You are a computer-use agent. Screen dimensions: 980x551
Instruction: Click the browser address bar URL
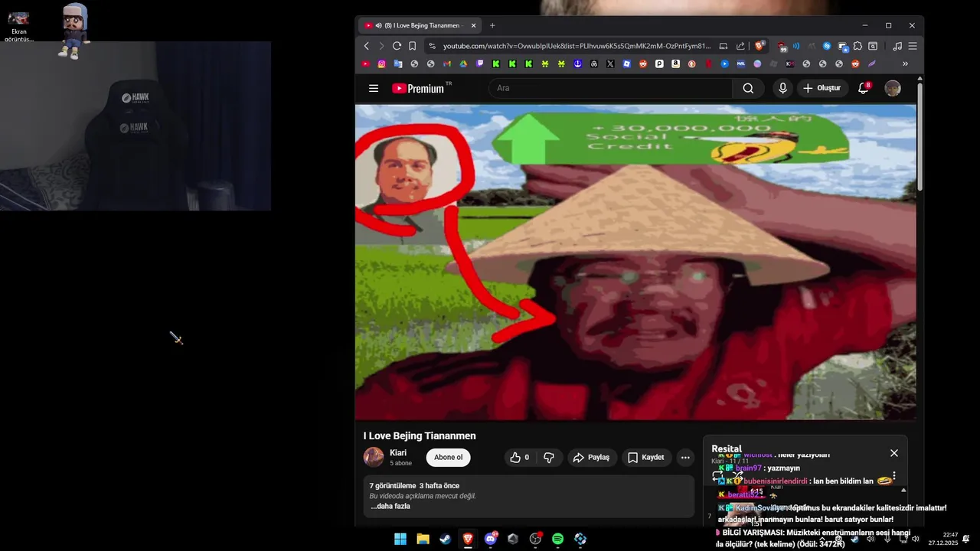577,46
